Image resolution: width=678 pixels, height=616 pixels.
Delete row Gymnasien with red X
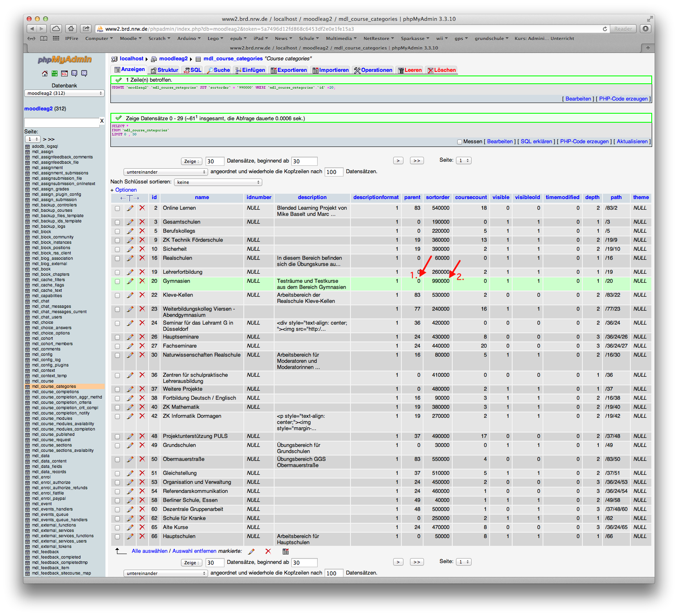coord(142,281)
